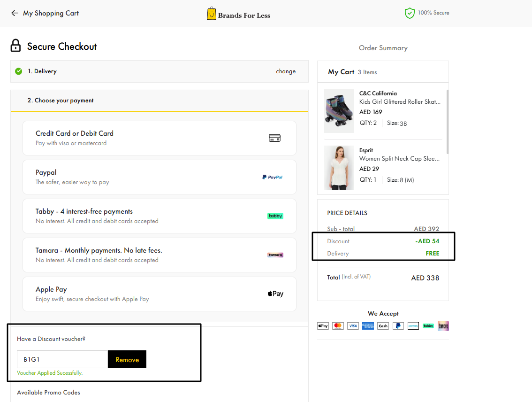Click the Postpay icon under We Accept
This screenshot has height=402, width=532.
[x=413, y=326]
